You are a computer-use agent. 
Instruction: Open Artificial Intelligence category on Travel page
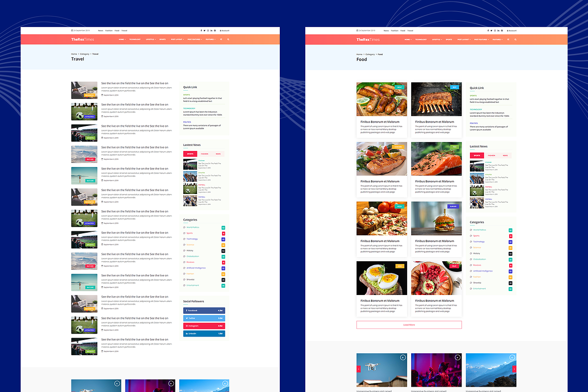coord(196,268)
